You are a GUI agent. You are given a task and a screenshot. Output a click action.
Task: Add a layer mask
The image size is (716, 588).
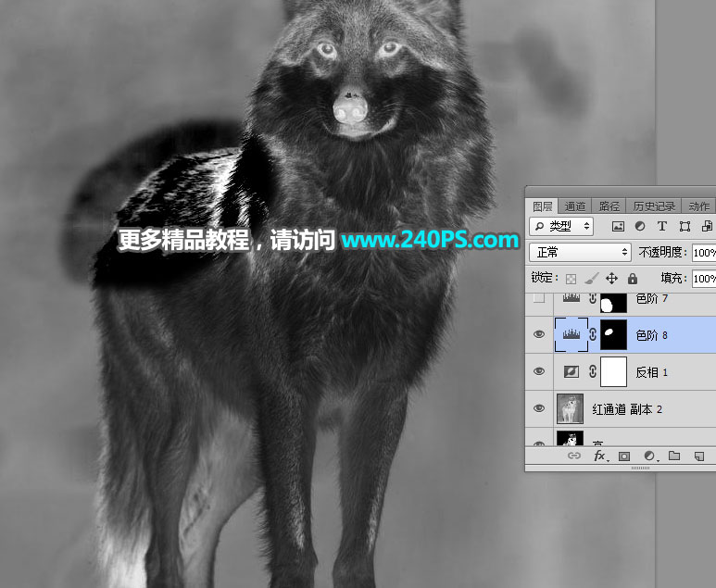point(624,457)
